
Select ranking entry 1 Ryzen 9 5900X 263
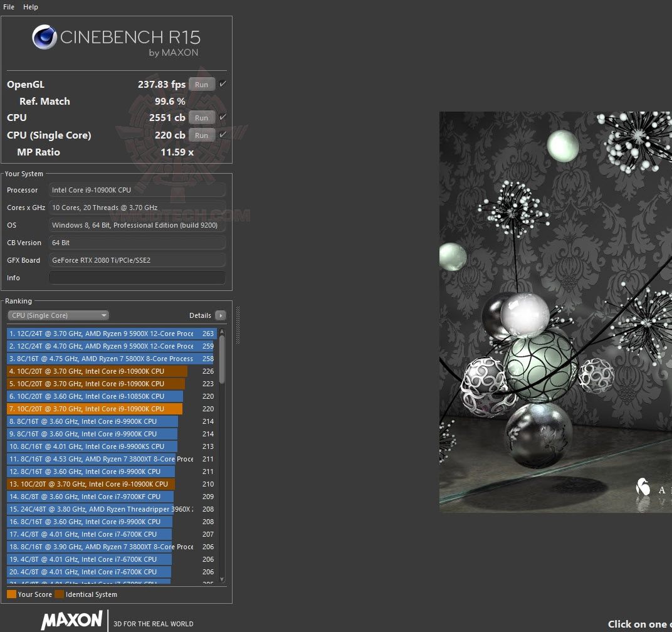(112, 334)
